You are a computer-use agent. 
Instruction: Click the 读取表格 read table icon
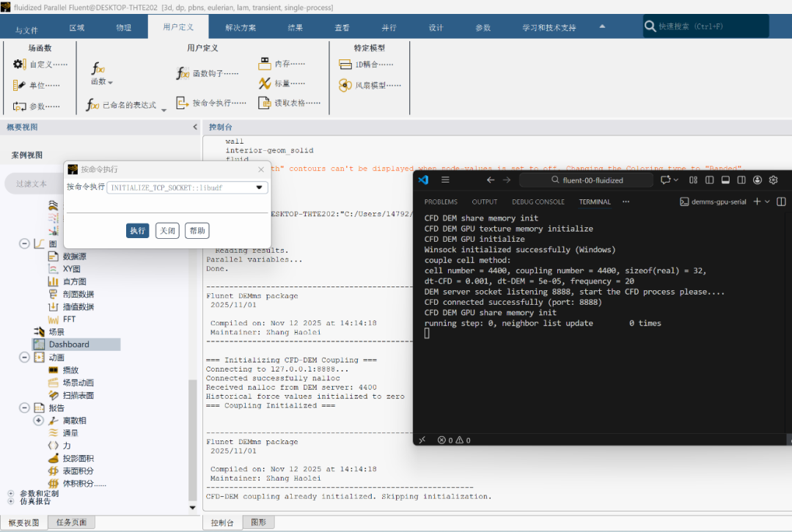tap(265, 103)
